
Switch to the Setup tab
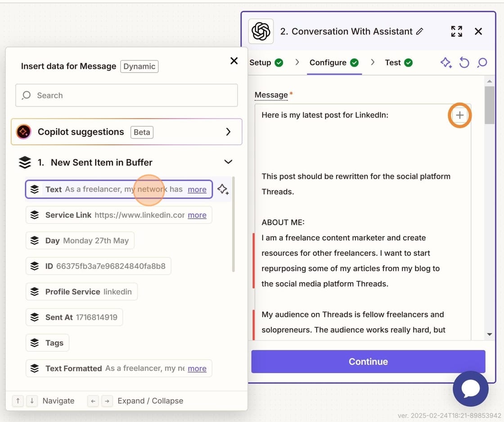coord(261,63)
